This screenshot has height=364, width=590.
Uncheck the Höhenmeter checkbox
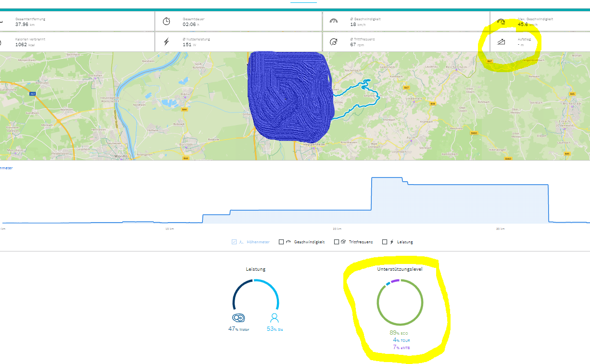[x=234, y=242]
